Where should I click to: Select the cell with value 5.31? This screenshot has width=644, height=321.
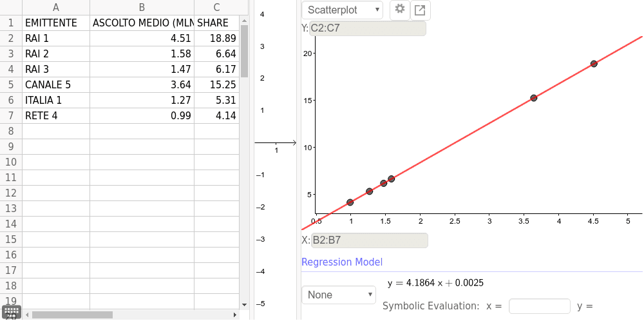coord(216,101)
